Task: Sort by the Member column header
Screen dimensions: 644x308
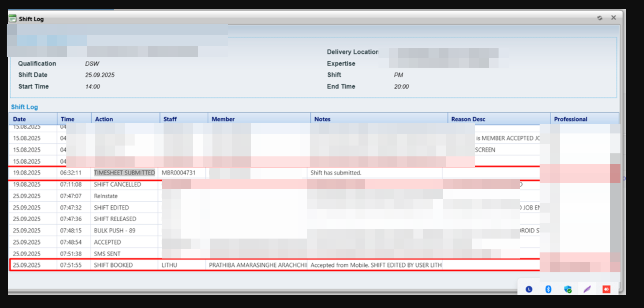Action: click(x=259, y=119)
